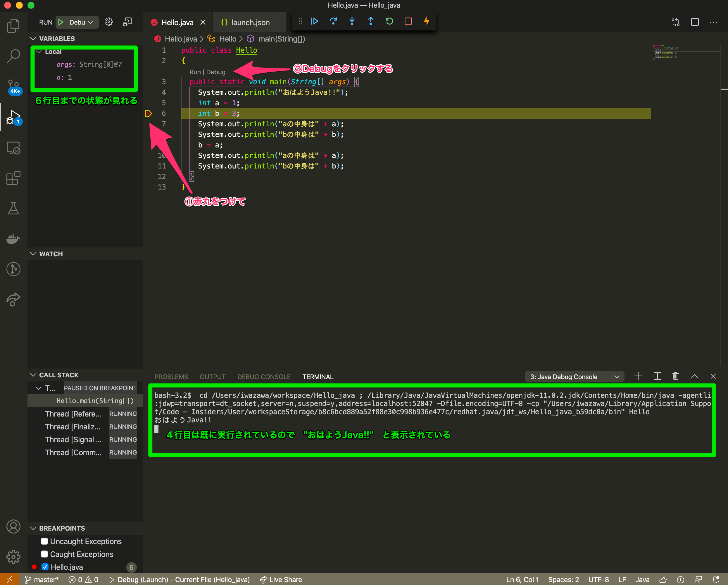Maximize the panel with up chevron

[694, 376]
